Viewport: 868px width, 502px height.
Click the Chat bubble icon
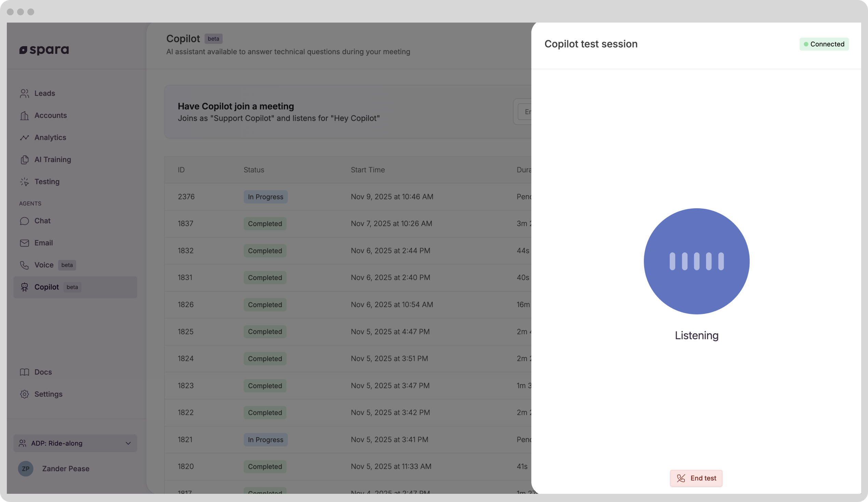point(24,221)
